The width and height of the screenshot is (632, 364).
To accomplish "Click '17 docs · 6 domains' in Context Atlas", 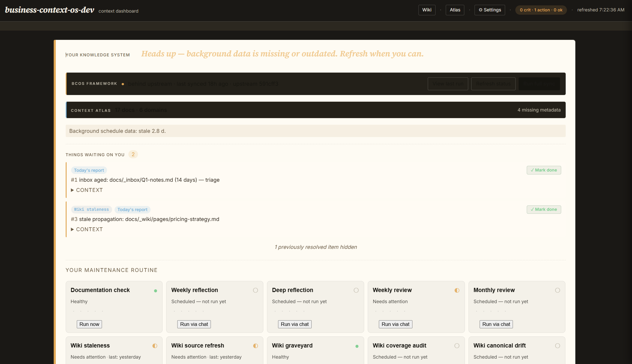I will pos(141,110).
